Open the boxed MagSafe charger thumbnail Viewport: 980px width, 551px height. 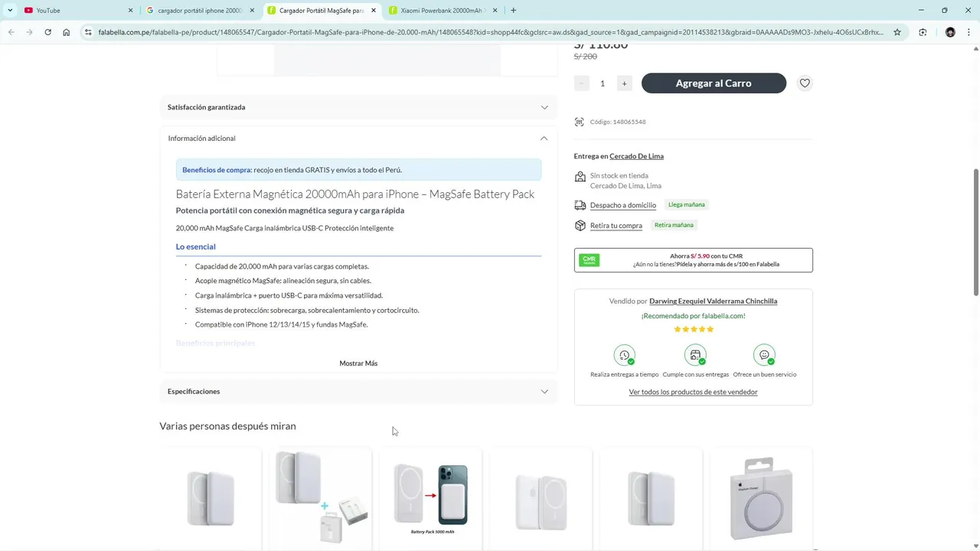pos(761,498)
